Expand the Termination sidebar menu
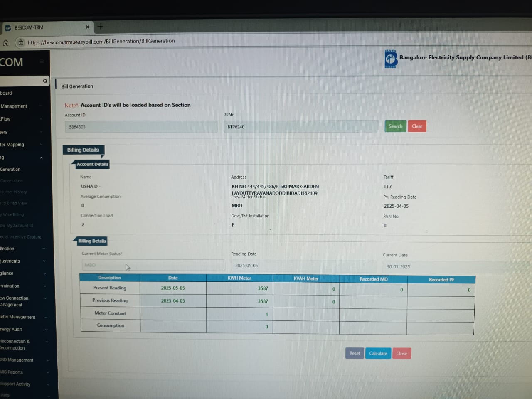The image size is (532, 399). [x=23, y=286]
